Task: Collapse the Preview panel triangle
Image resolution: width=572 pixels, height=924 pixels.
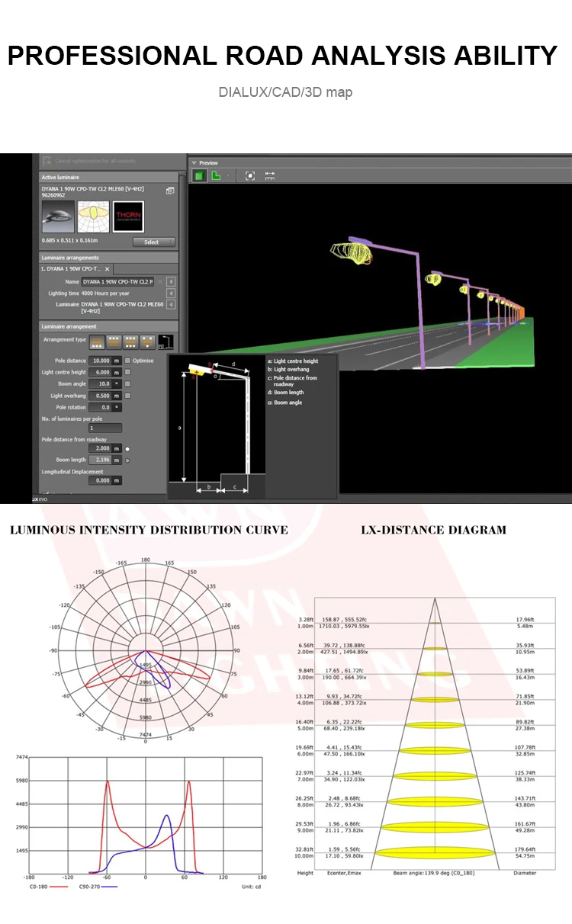Action: click(x=194, y=162)
